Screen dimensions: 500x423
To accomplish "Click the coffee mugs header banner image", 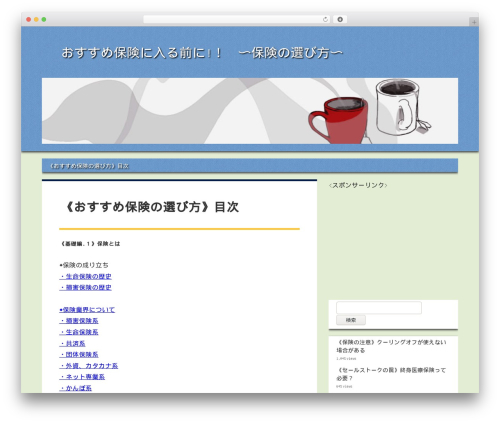I will (250, 111).
